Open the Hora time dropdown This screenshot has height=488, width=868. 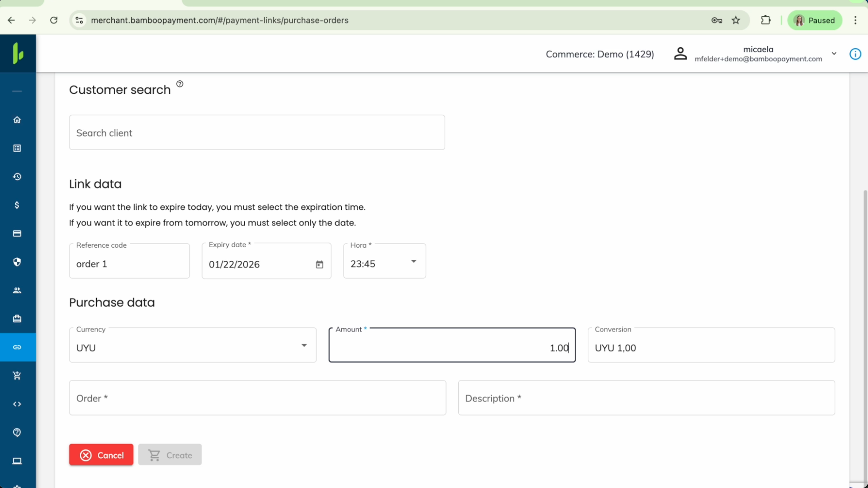(x=385, y=261)
